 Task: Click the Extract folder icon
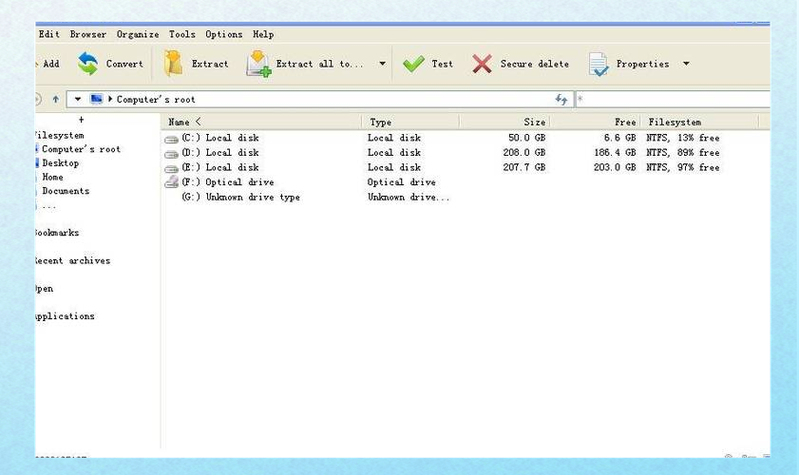click(173, 64)
